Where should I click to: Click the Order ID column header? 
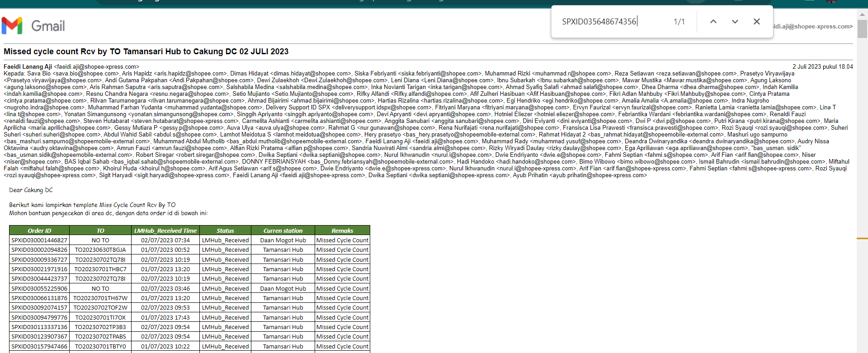click(39, 231)
